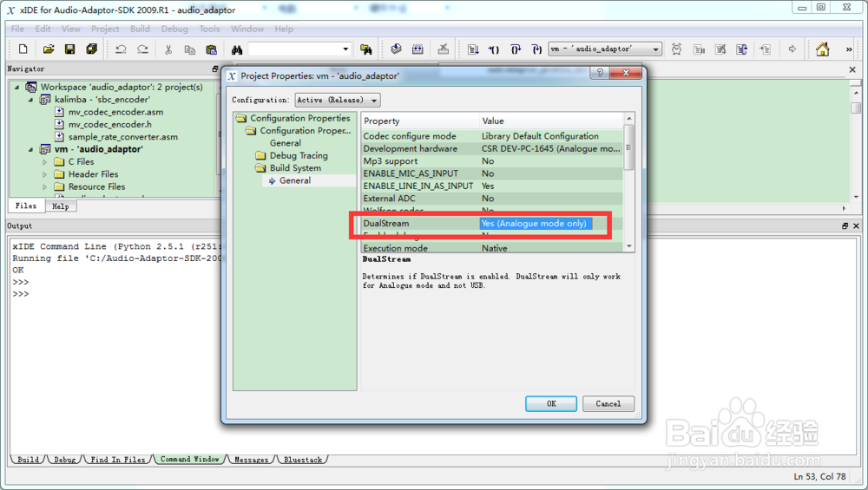Switch to the Find In Files tab
The height and width of the screenshot is (490, 868).
click(118, 460)
